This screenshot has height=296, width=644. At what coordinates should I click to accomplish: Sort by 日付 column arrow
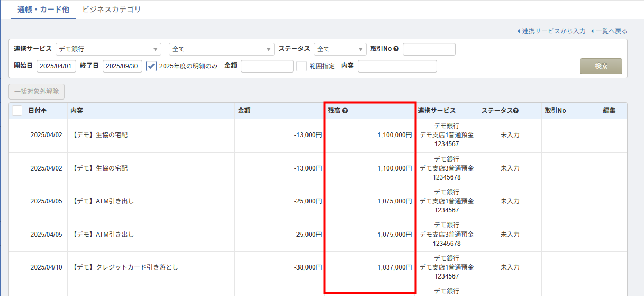click(x=43, y=111)
